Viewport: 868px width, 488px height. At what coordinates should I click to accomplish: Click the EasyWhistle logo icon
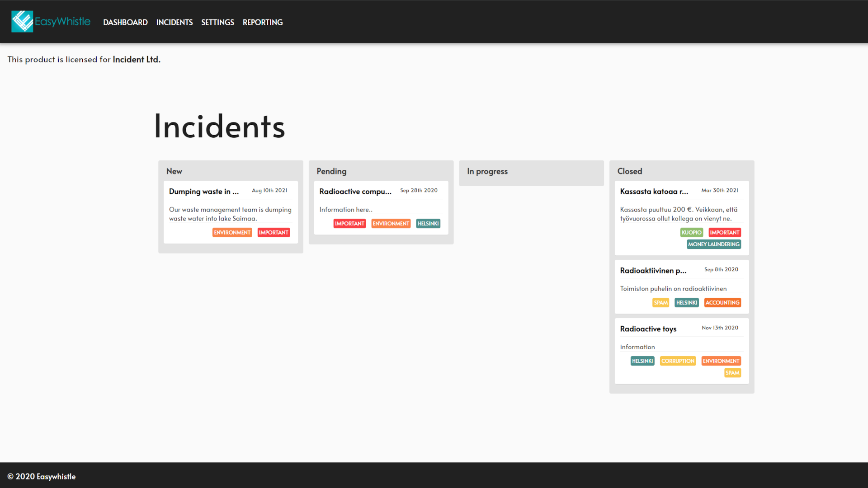click(22, 22)
